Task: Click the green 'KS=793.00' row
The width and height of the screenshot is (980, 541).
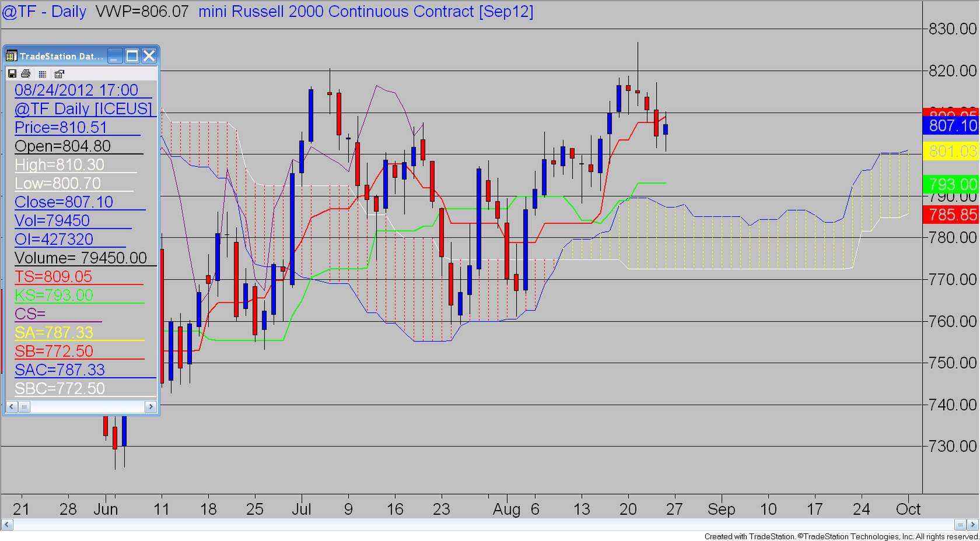Action: click(54, 295)
